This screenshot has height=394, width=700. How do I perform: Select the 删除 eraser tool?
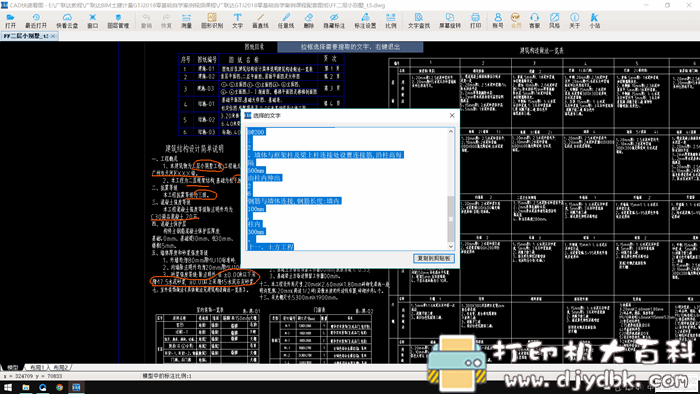pos(308,21)
